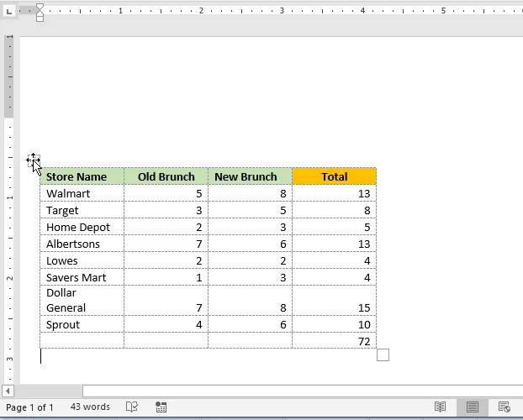The height and width of the screenshot is (420, 523).
Task: Switch to Web Layout view
Action: tap(504, 407)
